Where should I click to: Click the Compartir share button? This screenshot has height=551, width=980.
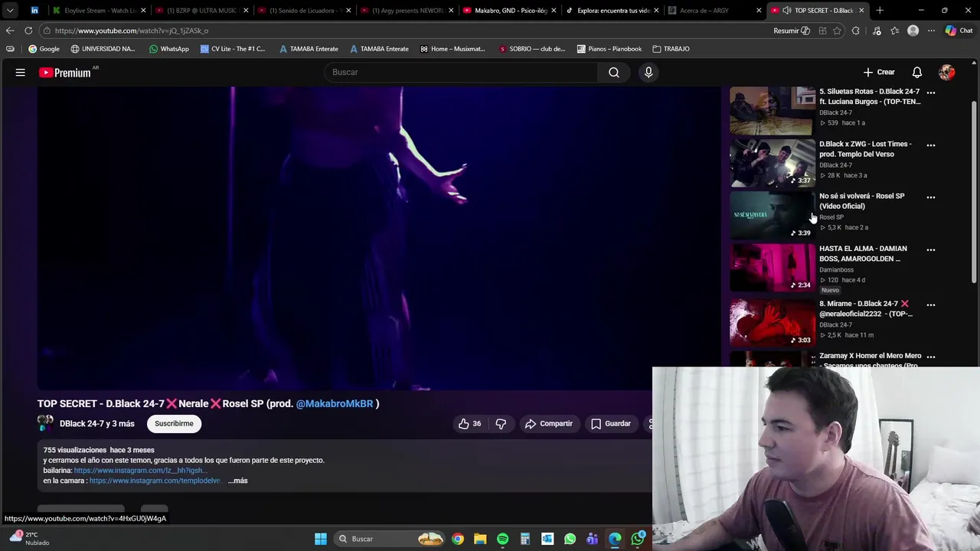click(549, 423)
